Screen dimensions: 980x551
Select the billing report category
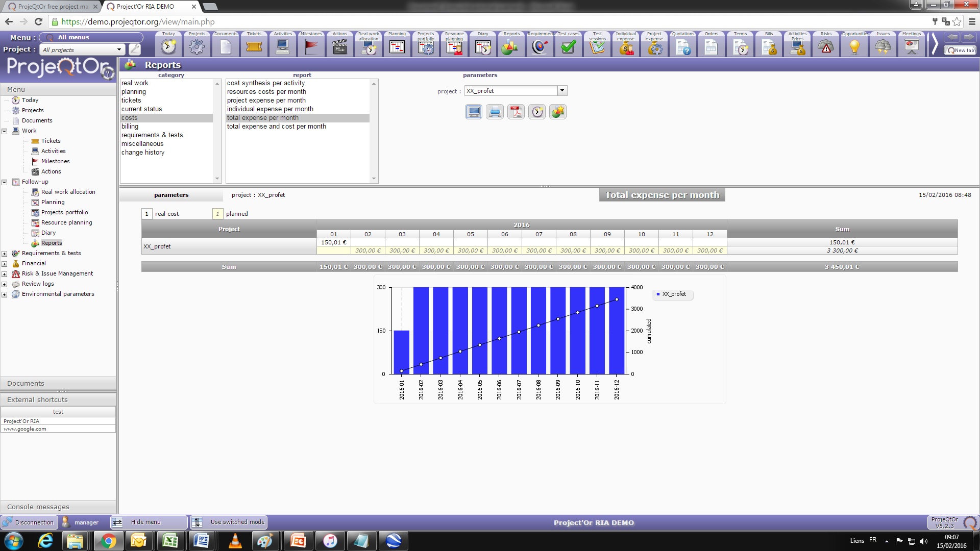click(x=130, y=126)
